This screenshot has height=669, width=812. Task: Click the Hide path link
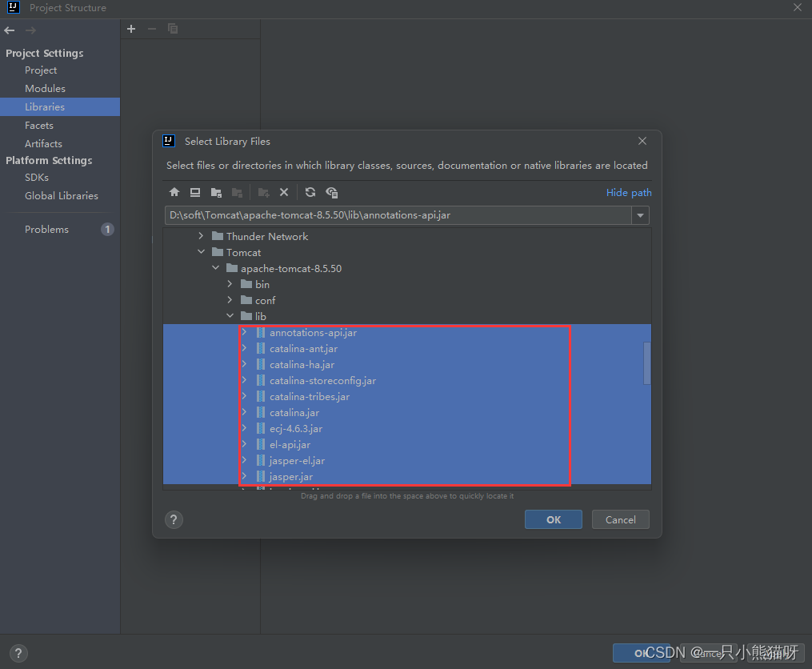coord(629,192)
